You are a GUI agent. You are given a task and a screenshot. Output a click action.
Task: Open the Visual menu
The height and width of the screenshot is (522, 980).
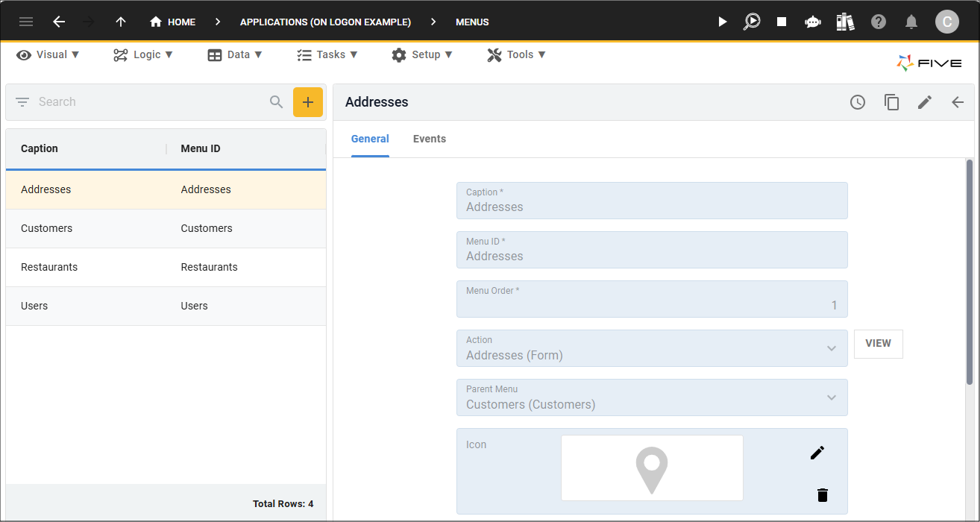[48, 54]
